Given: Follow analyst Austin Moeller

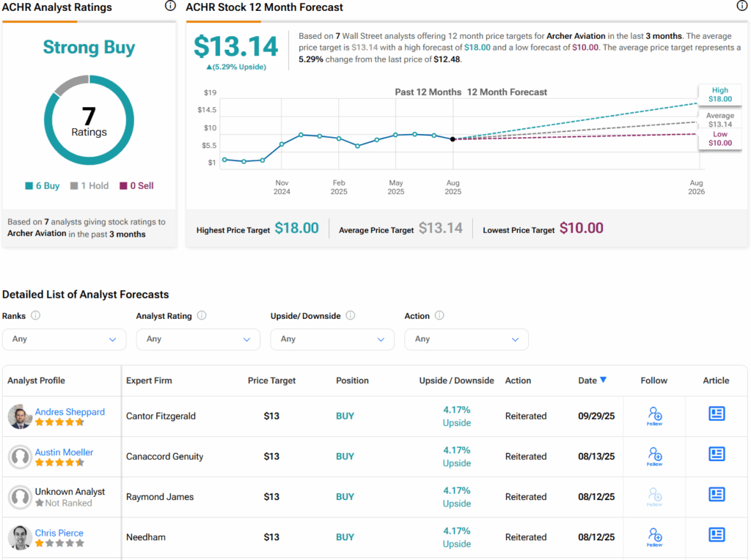Looking at the screenshot, I should (654, 456).
